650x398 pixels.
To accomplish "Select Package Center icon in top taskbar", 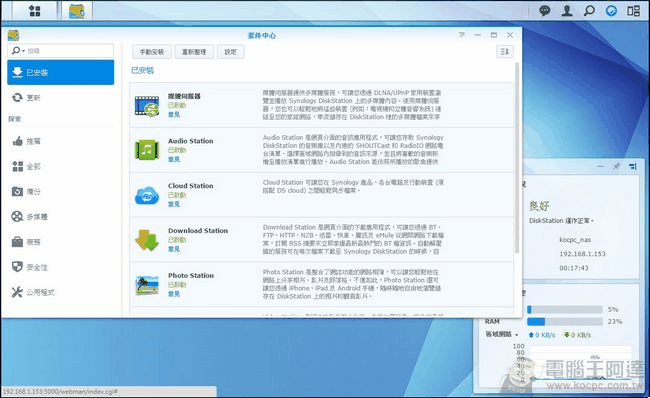I will click(77, 11).
